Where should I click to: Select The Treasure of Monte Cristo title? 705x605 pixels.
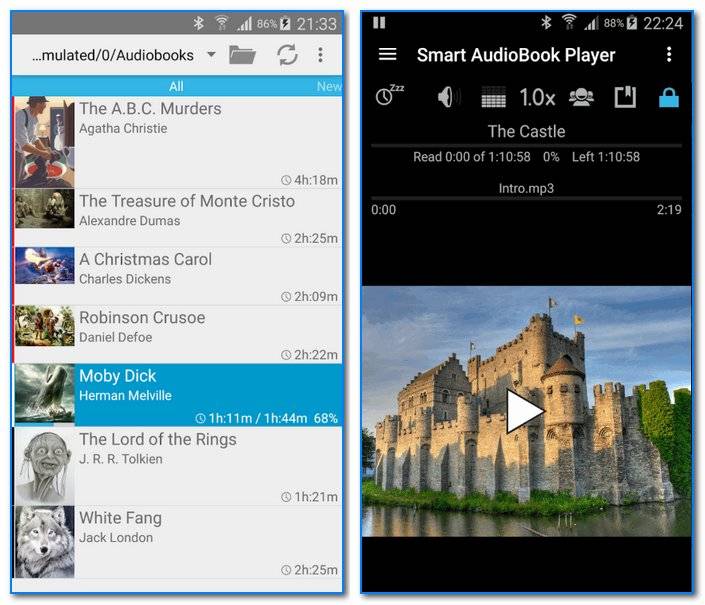187,201
